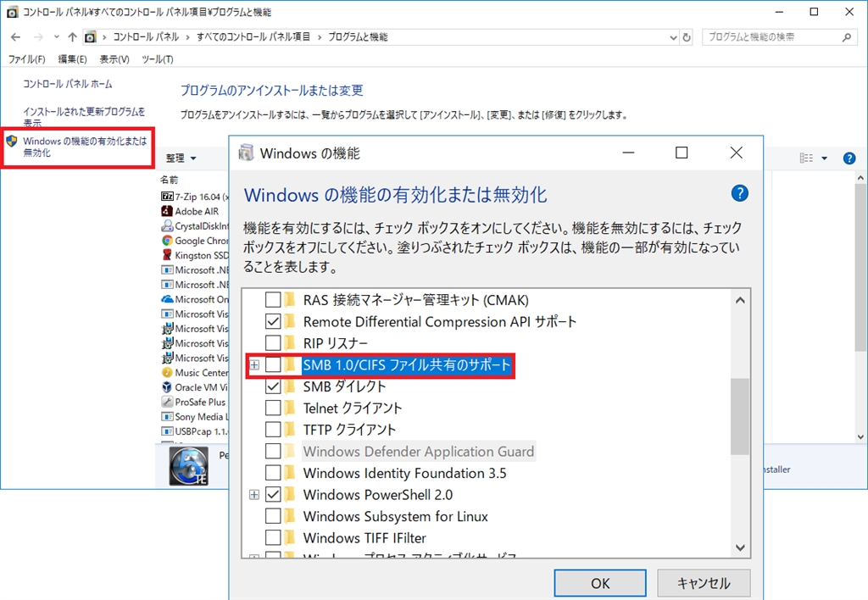Screen dimensions: 868x600
Task: Click the features list scrollbar thumb
Action: pos(739,416)
